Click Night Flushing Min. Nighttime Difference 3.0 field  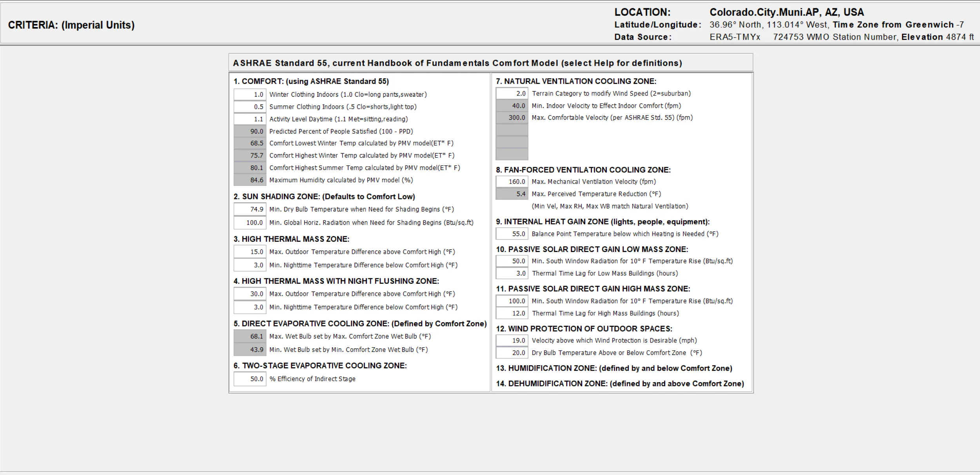click(250, 307)
